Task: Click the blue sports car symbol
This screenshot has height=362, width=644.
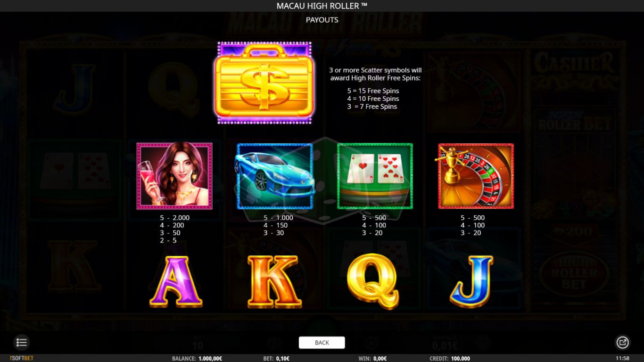Action: (x=274, y=176)
